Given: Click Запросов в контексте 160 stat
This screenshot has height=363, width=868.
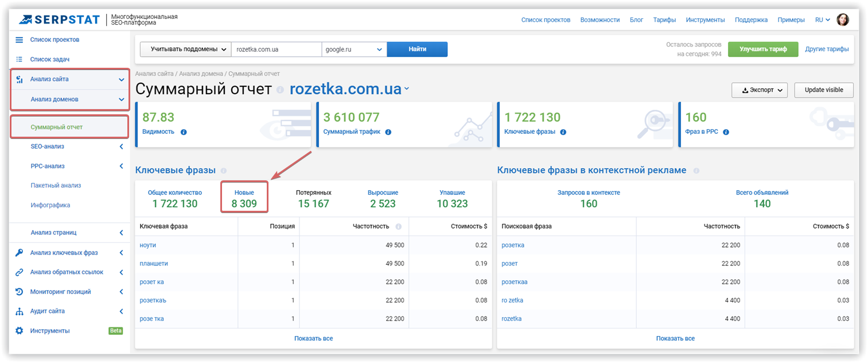Looking at the screenshot, I should point(589,198).
